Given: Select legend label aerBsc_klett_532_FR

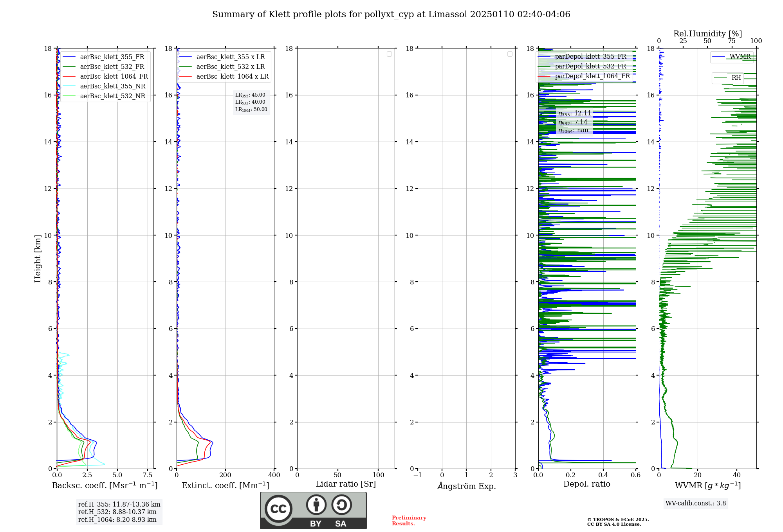Looking at the screenshot, I should click(x=112, y=67).
